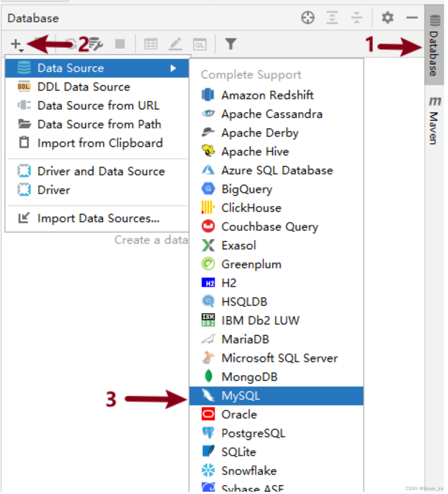Pick SQLite data source
The width and height of the screenshot is (448, 494).
tap(276, 452)
